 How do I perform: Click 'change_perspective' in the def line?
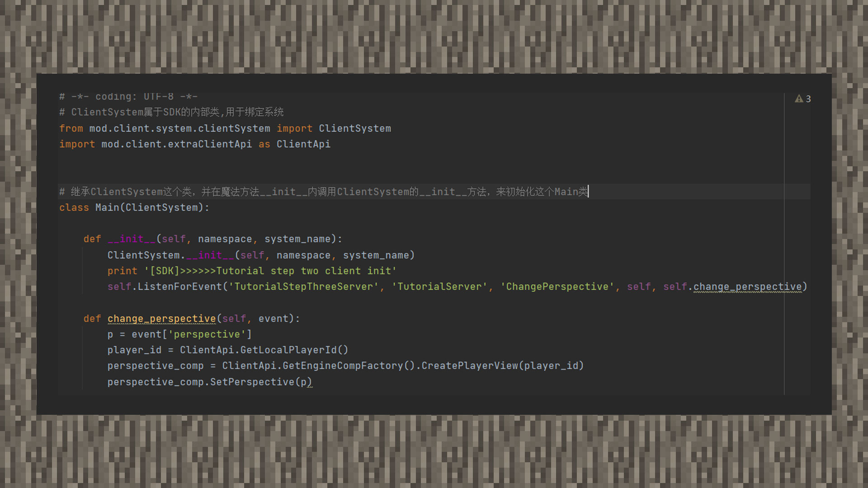tap(161, 319)
